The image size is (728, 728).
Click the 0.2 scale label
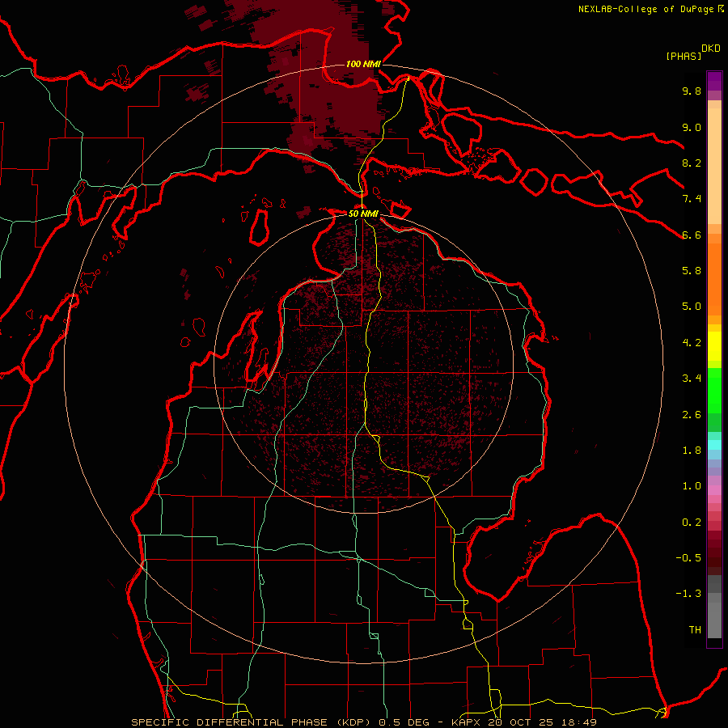[x=692, y=523]
